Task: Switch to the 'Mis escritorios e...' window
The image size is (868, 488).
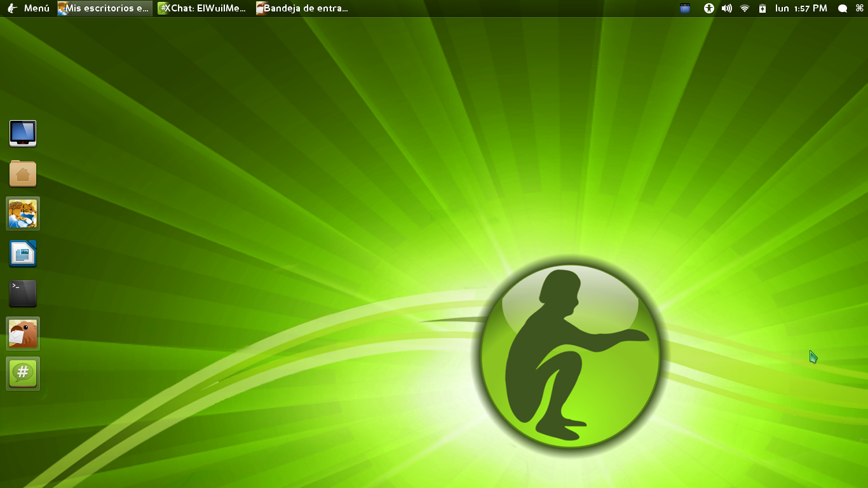Action: click(x=105, y=8)
